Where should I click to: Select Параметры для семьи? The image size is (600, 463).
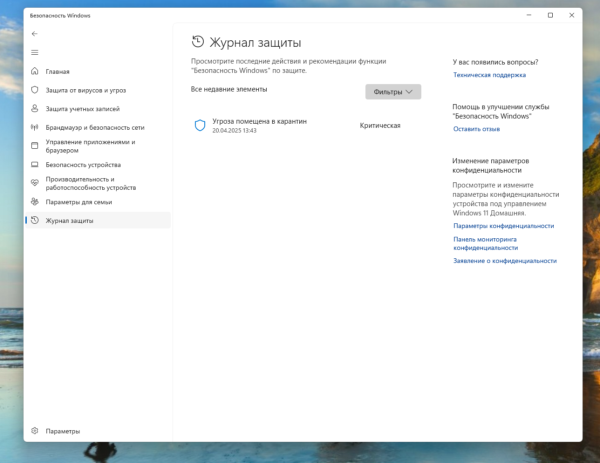click(98, 202)
